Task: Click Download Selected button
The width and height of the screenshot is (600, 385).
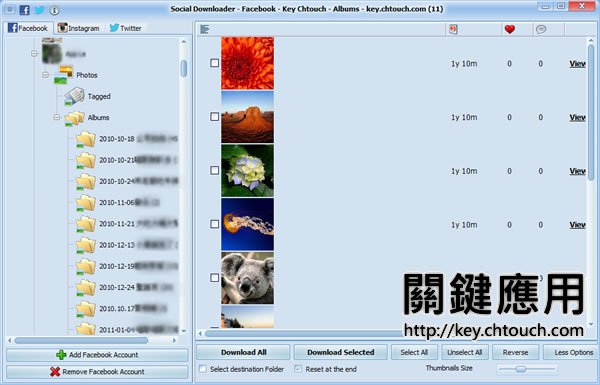Action: point(341,352)
